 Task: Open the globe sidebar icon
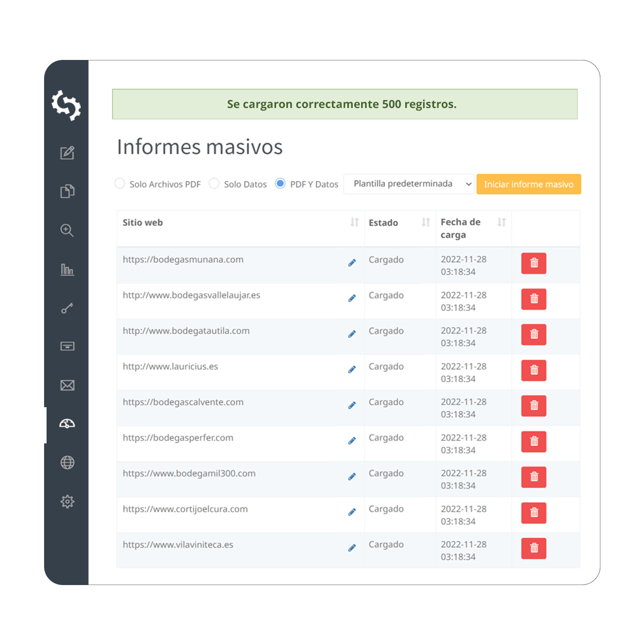(67, 463)
